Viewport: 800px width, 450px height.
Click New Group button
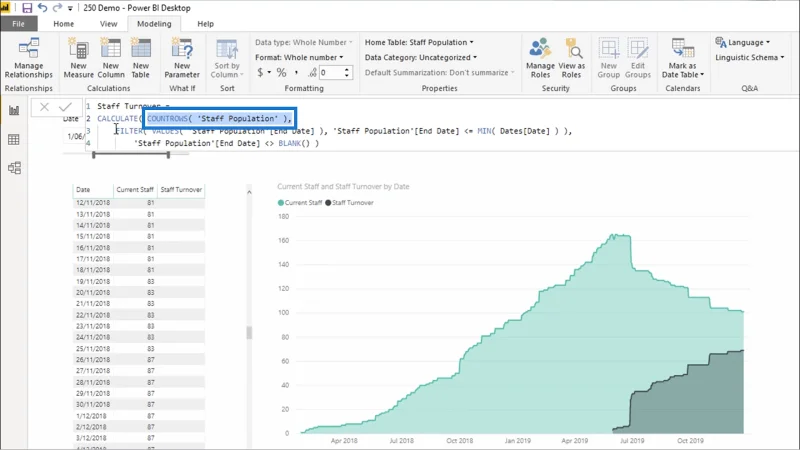[x=609, y=58]
